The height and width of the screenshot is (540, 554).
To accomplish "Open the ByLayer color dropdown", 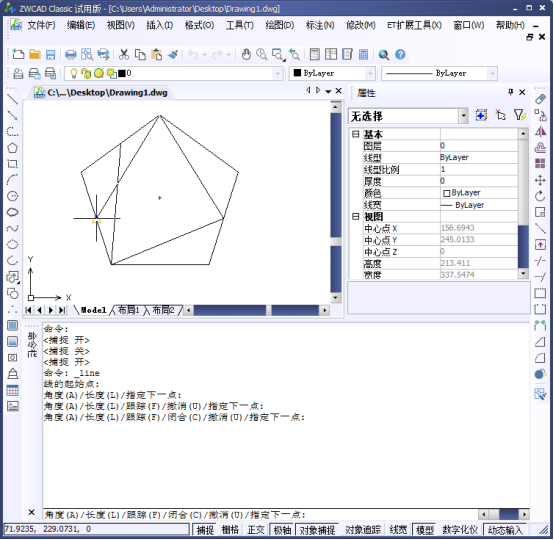I will pyautogui.click(x=370, y=74).
